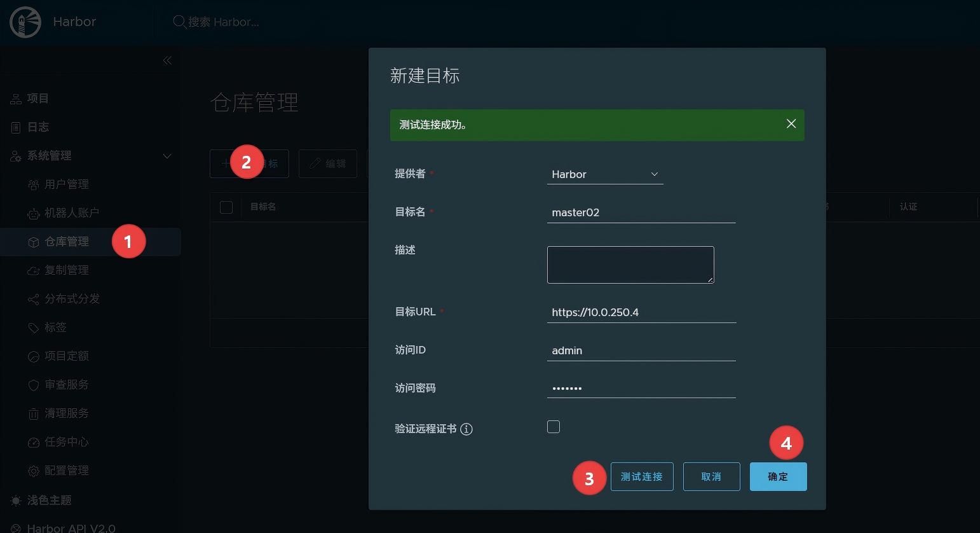The image size is (980, 533).
Task: Click the Harbor logo icon
Action: click(24, 22)
